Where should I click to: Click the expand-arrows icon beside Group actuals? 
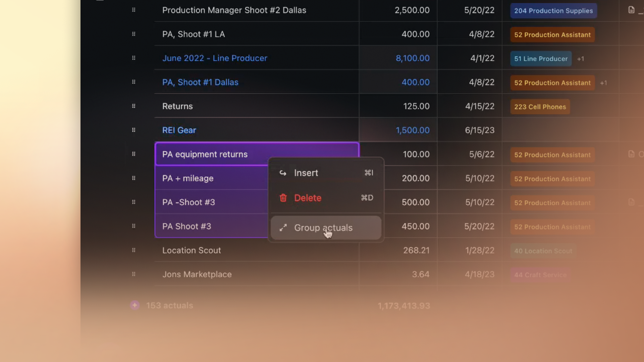[283, 227]
